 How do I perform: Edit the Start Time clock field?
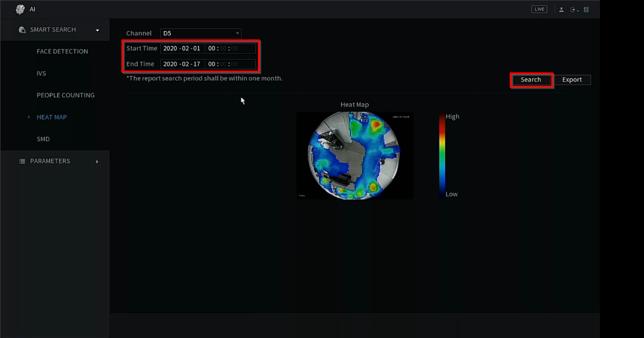(230, 48)
